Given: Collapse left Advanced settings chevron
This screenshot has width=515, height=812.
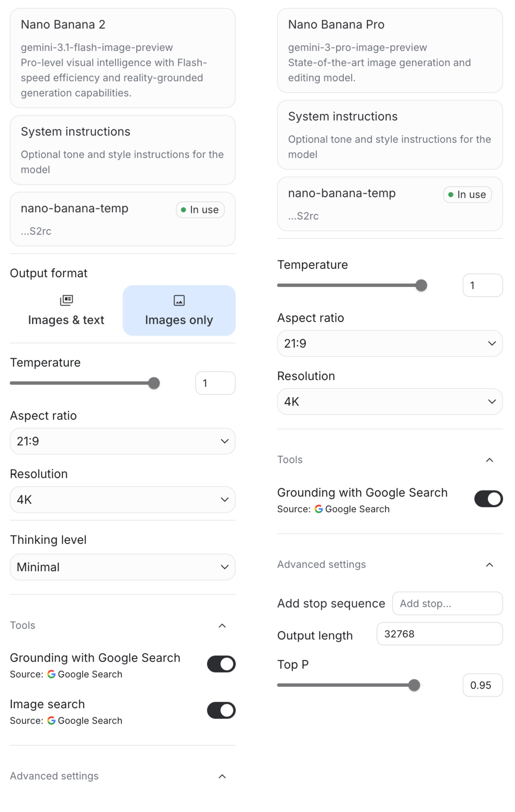Looking at the screenshot, I should click(x=222, y=776).
